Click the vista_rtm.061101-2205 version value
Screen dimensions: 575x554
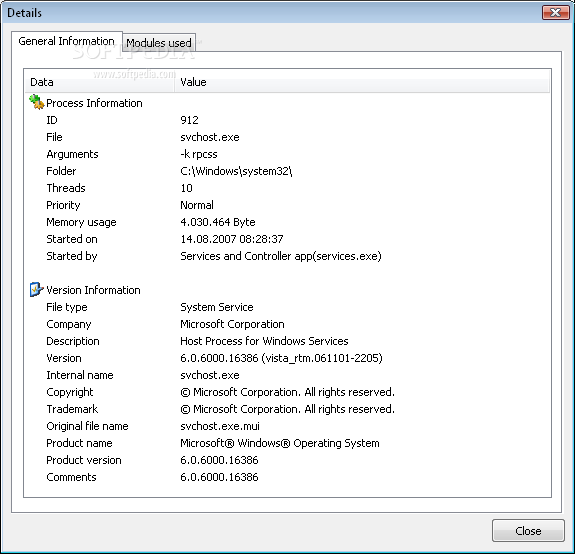click(x=281, y=358)
